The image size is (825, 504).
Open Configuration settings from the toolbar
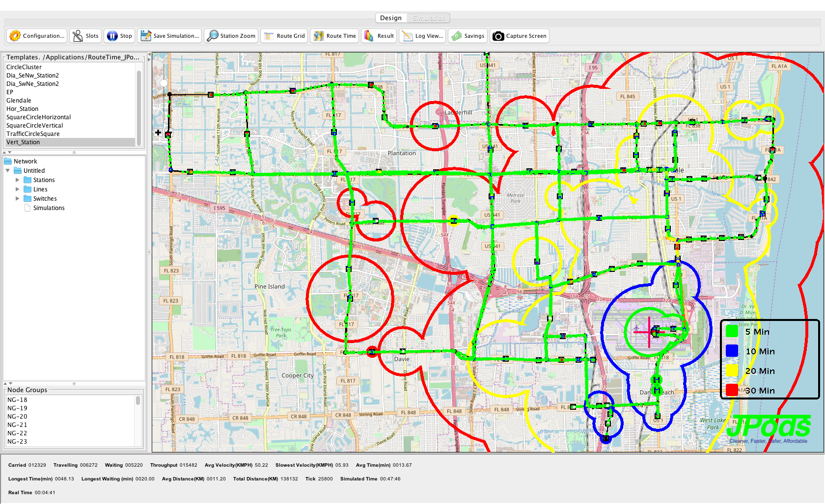tap(37, 36)
